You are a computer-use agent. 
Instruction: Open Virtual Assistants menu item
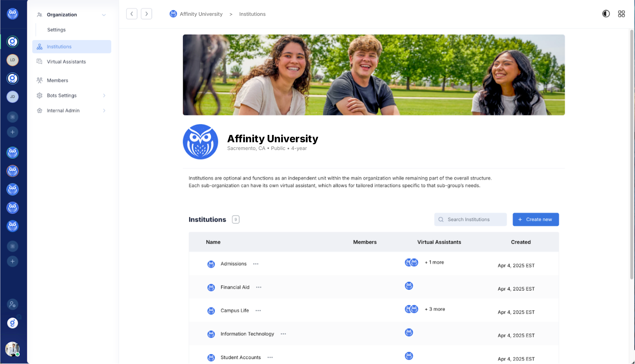tap(66, 62)
